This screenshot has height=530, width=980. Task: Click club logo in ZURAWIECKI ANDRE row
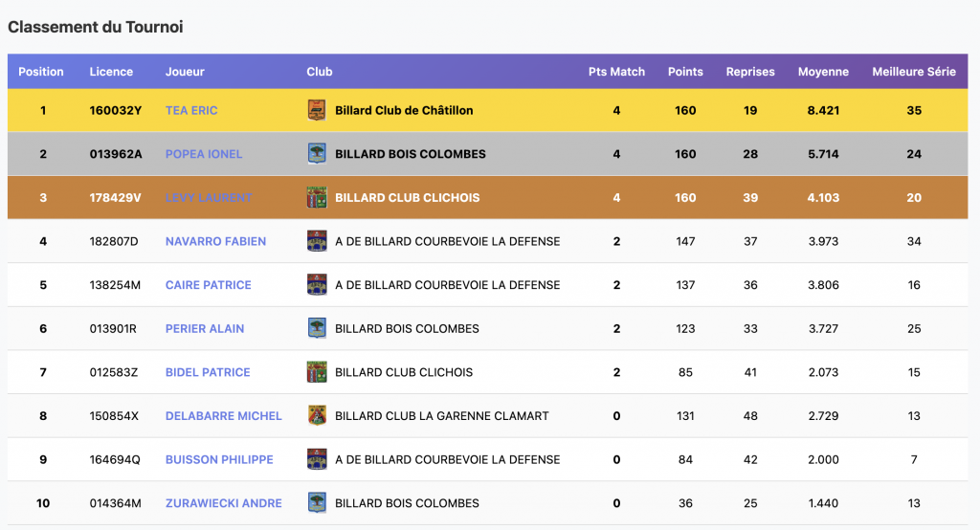point(317,503)
